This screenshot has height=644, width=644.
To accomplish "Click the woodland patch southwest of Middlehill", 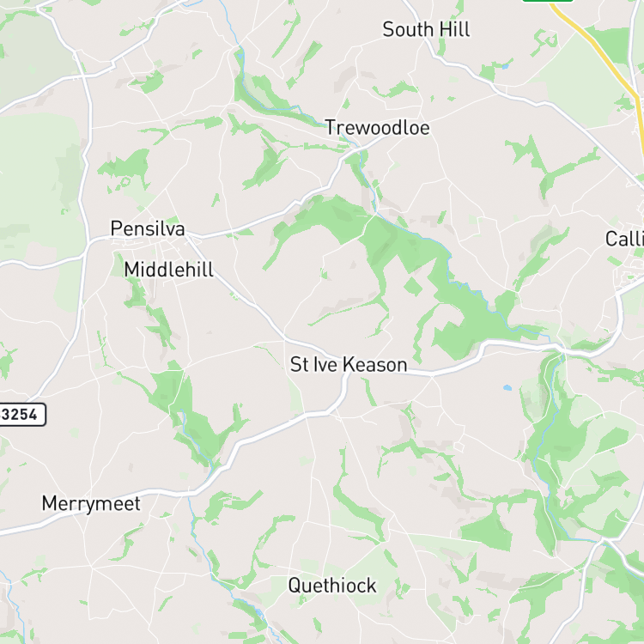I will pyautogui.click(x=193, y=415).
